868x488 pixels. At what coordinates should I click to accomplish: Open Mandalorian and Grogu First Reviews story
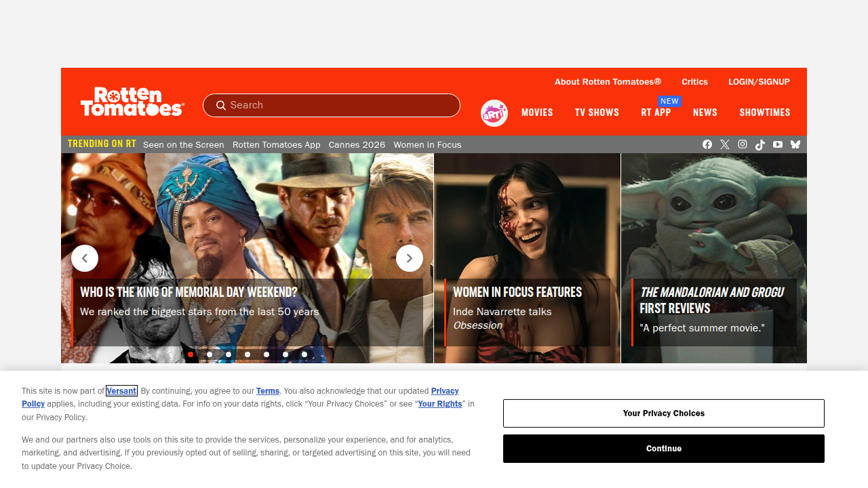click(x=714, y=312)
